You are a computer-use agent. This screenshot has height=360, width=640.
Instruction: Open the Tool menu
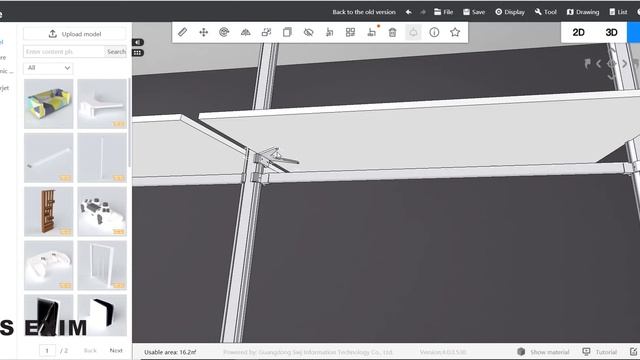pyautogui.click(x=546, y=12)
